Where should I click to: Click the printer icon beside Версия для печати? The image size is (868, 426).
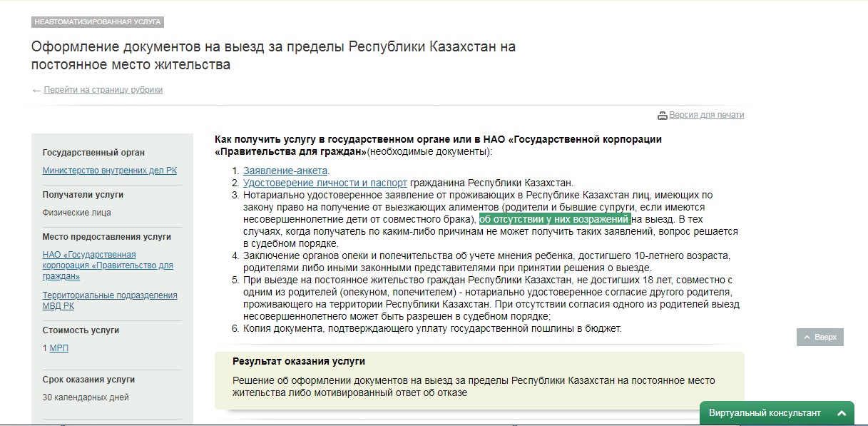point(662,115)
